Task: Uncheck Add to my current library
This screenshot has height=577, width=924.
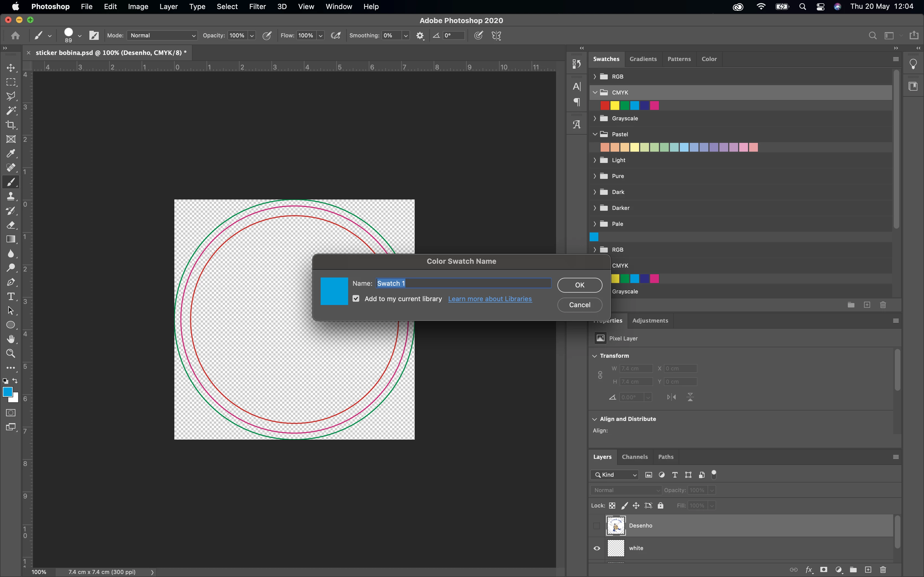Action: (x=356, y=298)
